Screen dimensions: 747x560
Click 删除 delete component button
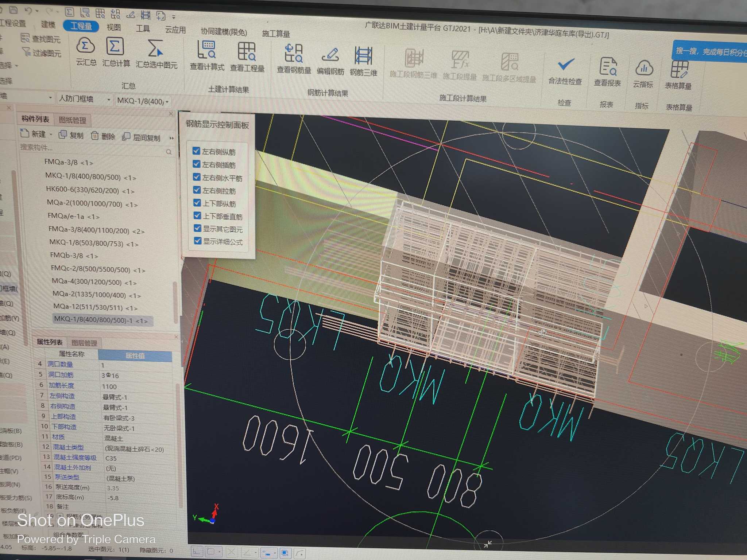point(103,136)
